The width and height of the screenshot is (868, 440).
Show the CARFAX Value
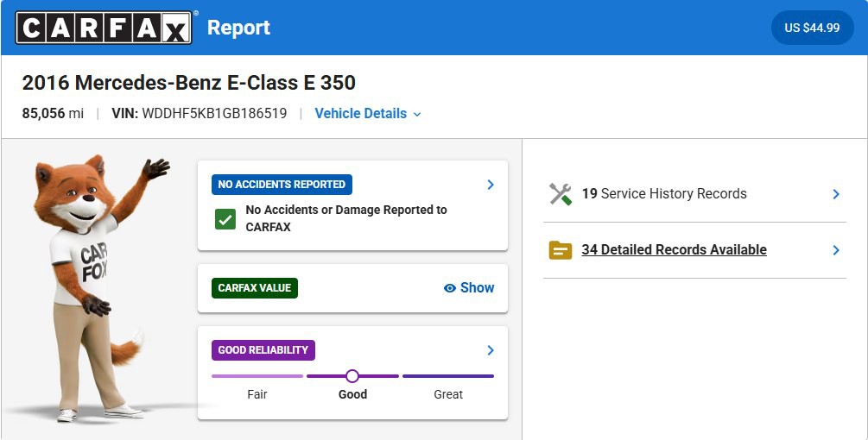pyautogui.click(x=469, y=288)
